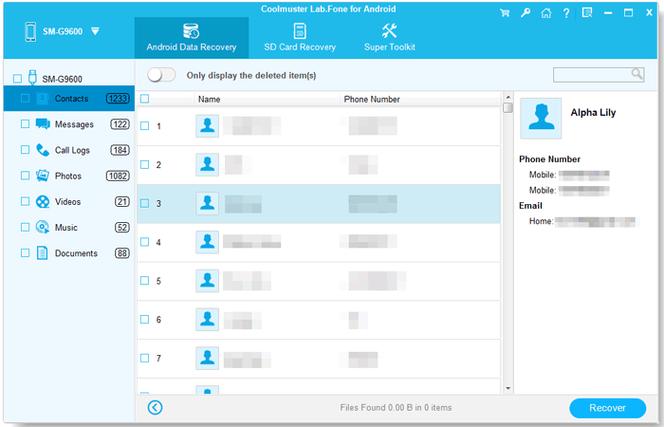Viewport: 664px width, 427px height.
Task: Click the feedback note icon
Action: (x=587, y=13)
